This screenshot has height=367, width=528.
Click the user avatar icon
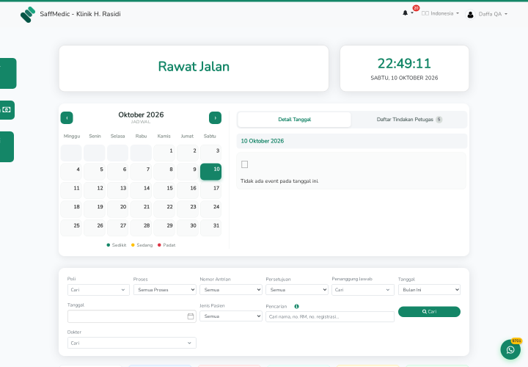pos(470,14)
